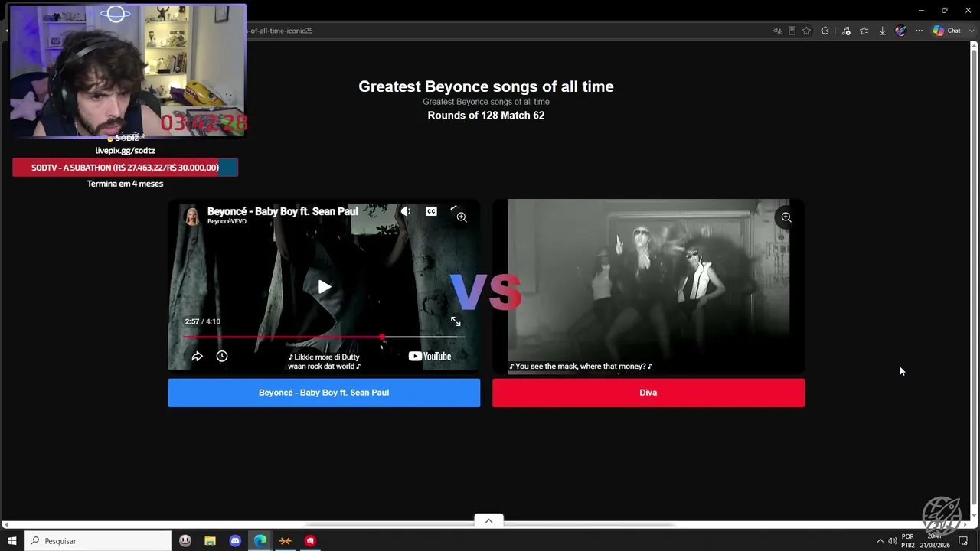Enter fullscreen on Baby Boy video
980x551 pixels.
(456, 321)
